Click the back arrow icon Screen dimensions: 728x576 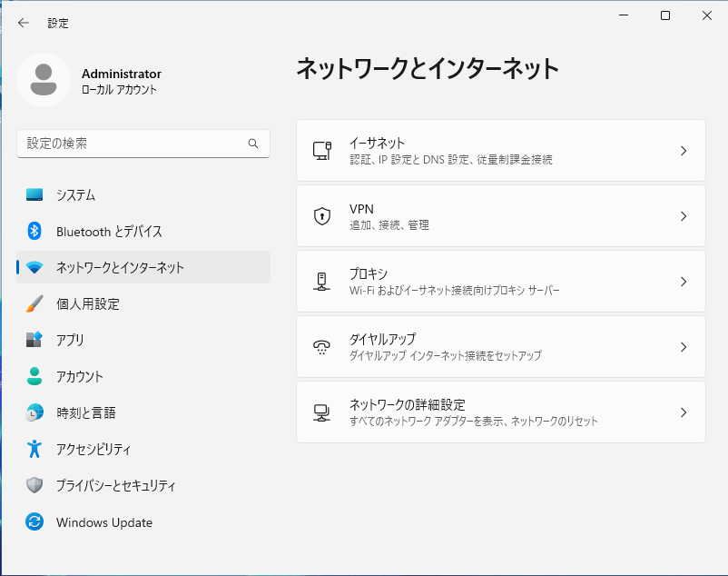24,23
